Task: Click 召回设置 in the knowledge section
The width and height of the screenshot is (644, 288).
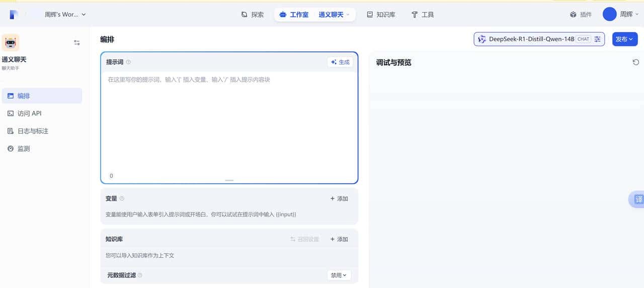Action: click(305, 239)
